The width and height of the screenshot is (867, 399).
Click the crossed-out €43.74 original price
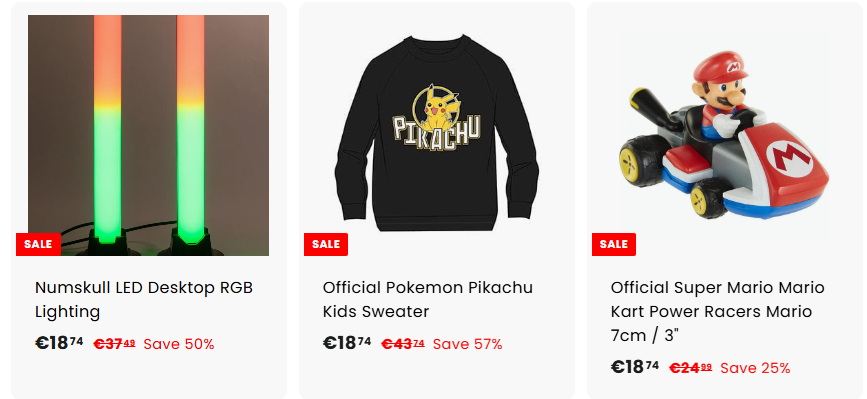(x=403, y=344)
